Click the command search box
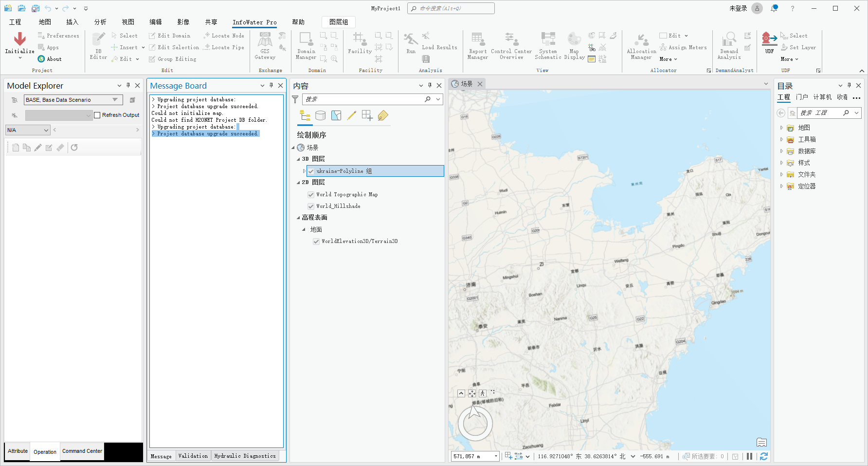Image resolution: width=868 pixels, height=466 pixels. 451,8
